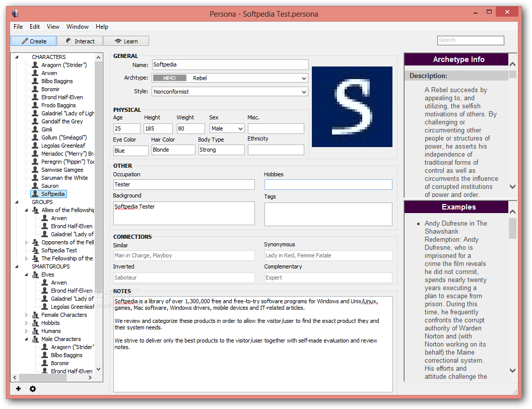532x409 pixels.
Task: Click the smartgroup icon beside Humans
Action: pyautogui.click(x=35, y=331)
